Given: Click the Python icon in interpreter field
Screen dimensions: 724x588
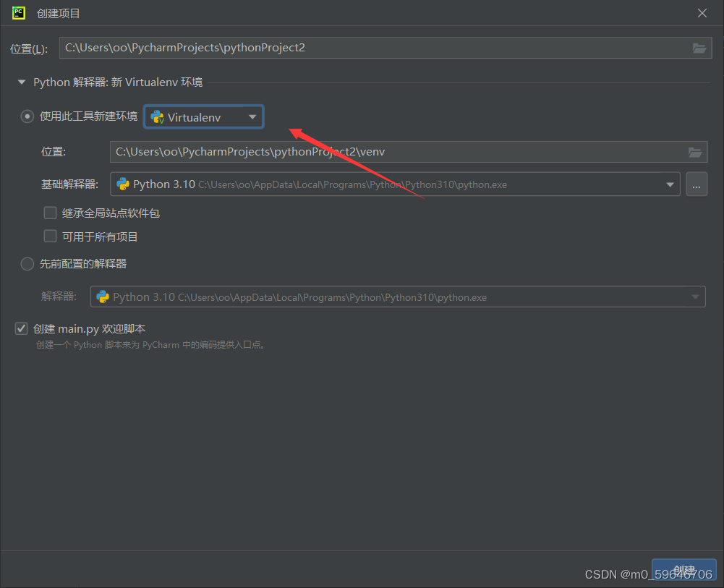Looking at the screenshot, I should pos(103,297).
